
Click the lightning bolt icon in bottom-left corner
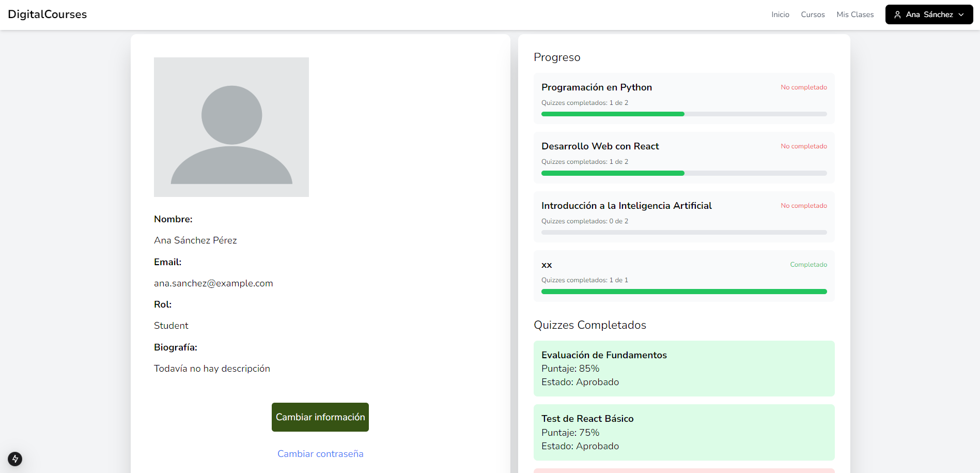click(x=15, y=459)
